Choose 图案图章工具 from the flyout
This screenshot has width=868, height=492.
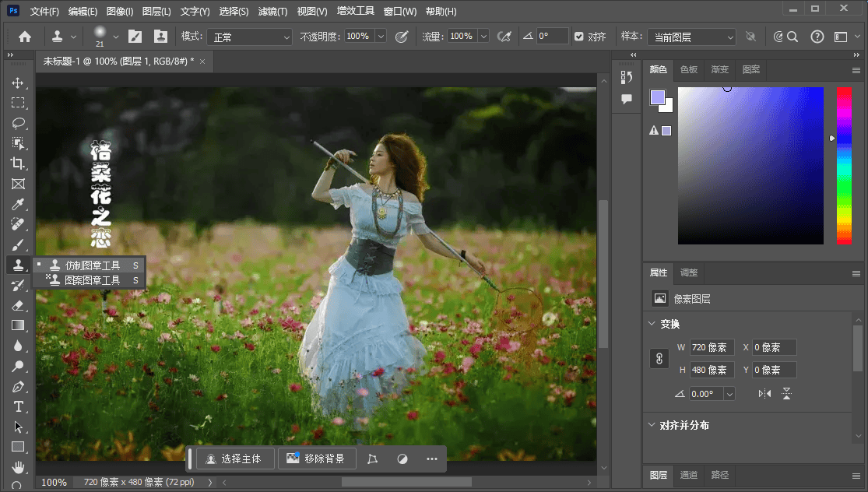pyautogui.click(x=92, y=280)
